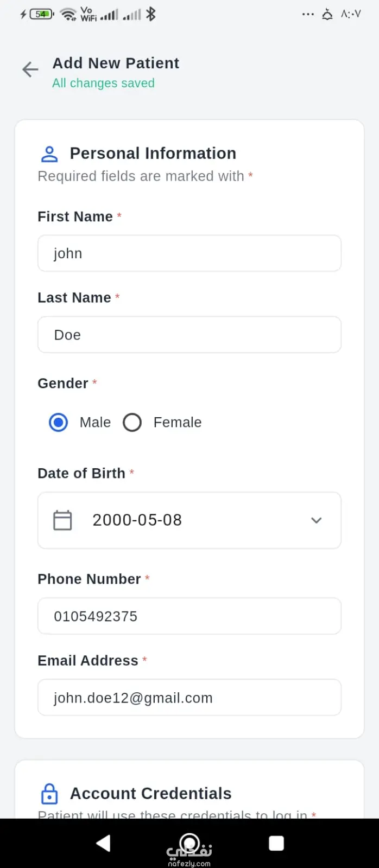Tap the Female gender label

coord(178,422)
